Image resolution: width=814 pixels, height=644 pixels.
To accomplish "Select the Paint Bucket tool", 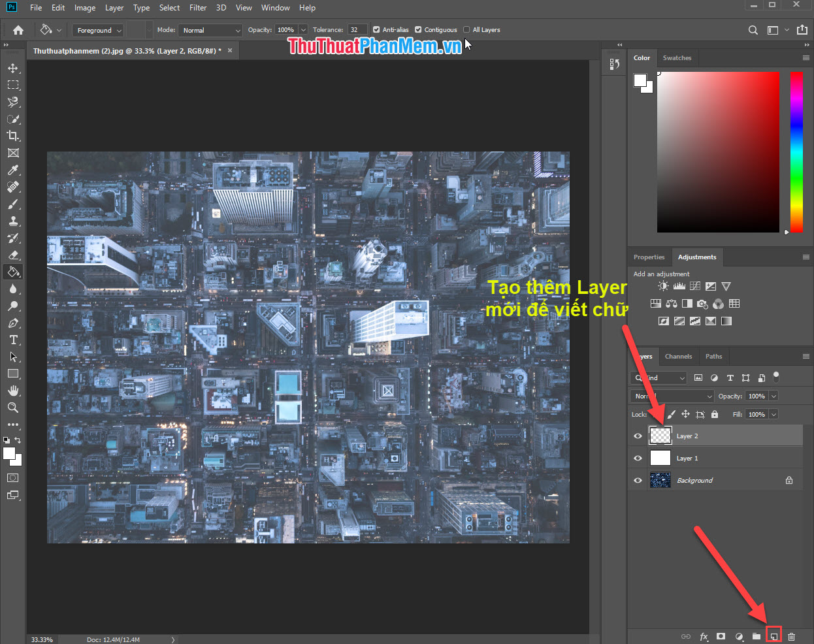I will 13,272.
